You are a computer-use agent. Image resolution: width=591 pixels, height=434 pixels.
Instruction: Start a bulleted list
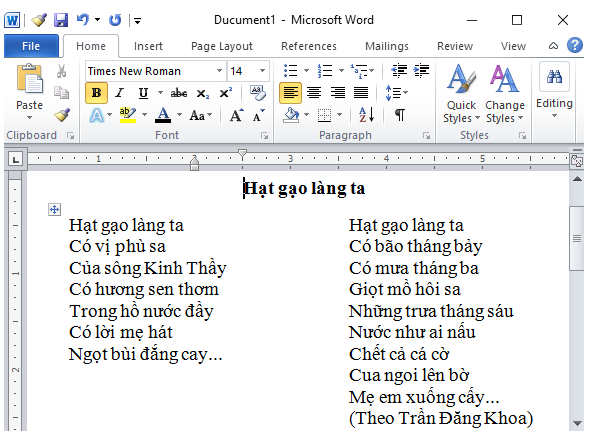point(291,71)
